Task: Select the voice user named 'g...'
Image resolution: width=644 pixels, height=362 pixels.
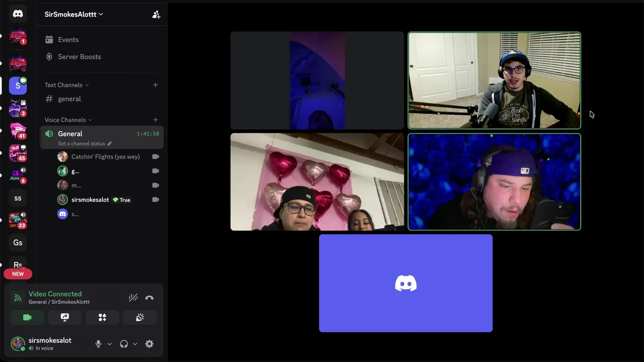Action: coord(75,171)
